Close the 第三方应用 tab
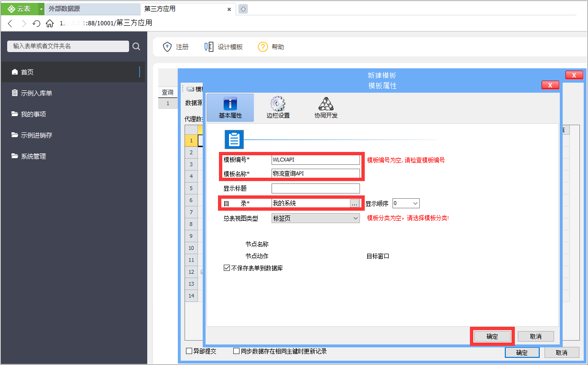Viewport: 588px width, 365px height. tap(229, 9)
